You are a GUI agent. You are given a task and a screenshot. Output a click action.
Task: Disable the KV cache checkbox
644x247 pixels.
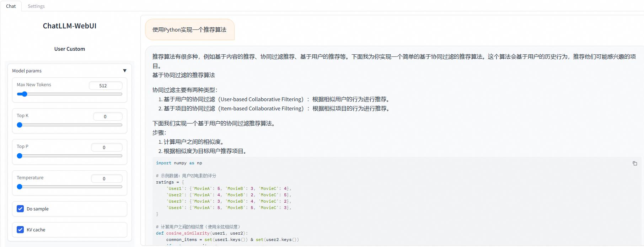point(20,230)
